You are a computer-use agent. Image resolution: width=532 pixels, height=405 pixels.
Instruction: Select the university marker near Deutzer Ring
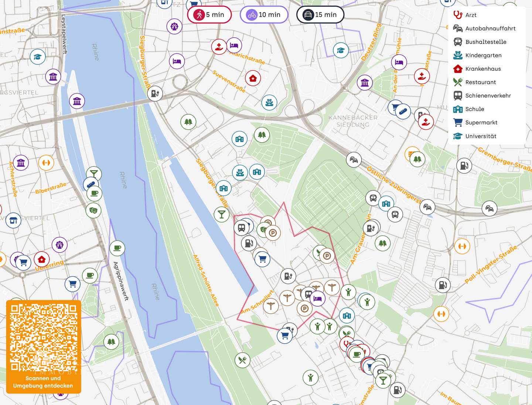[341, 50]
